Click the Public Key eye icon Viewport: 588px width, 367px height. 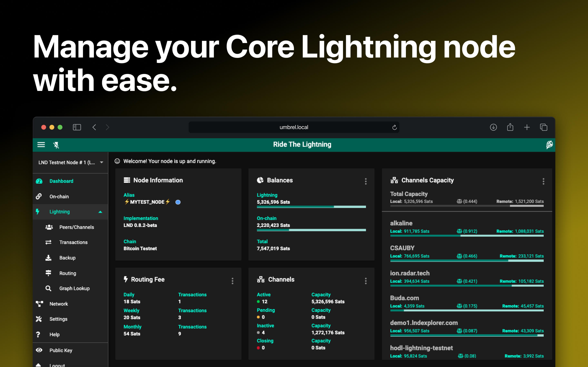(39, 350)
